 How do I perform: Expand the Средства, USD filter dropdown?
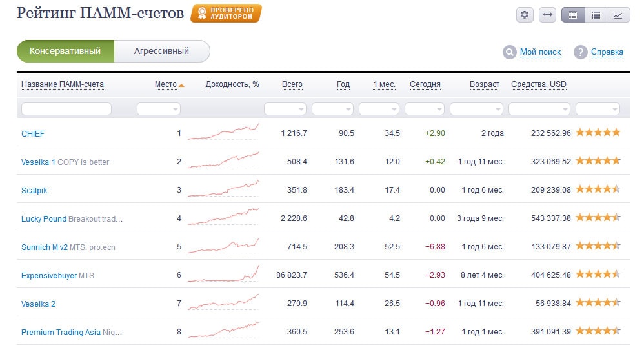pos(539,110)
